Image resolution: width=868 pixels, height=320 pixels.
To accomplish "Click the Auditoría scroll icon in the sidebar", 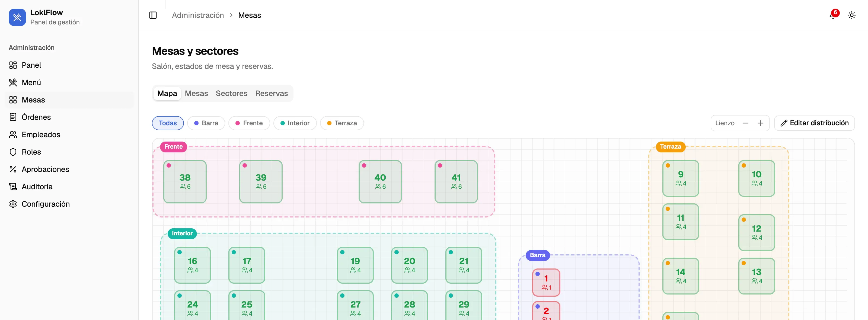I will click(x=13, y=187).
